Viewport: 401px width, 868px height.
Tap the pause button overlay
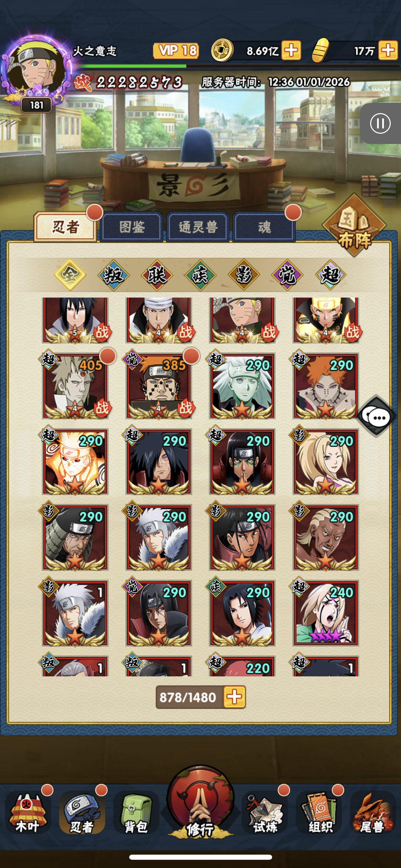click(380, 123)
